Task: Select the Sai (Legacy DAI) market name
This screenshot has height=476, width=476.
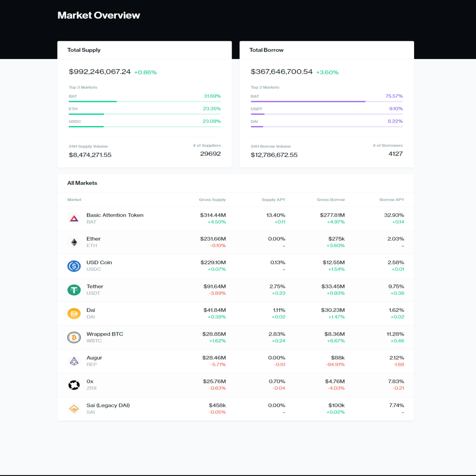Action: [x=108, y=405]
